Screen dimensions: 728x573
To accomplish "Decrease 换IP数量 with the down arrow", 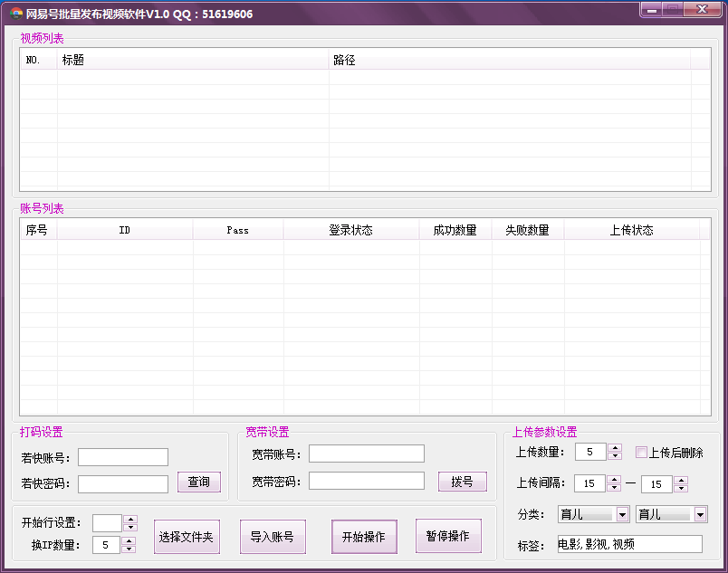I will (x=129, y=549).
